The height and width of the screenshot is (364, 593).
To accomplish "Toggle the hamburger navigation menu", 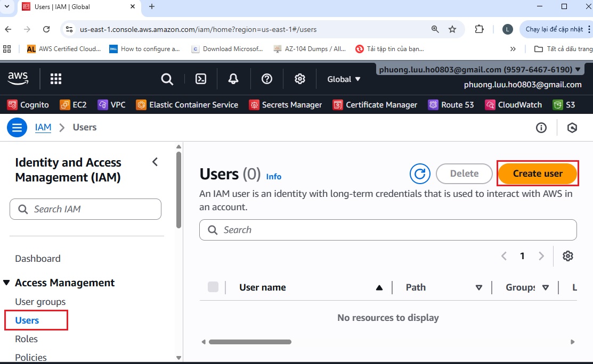I will (17, 128).
